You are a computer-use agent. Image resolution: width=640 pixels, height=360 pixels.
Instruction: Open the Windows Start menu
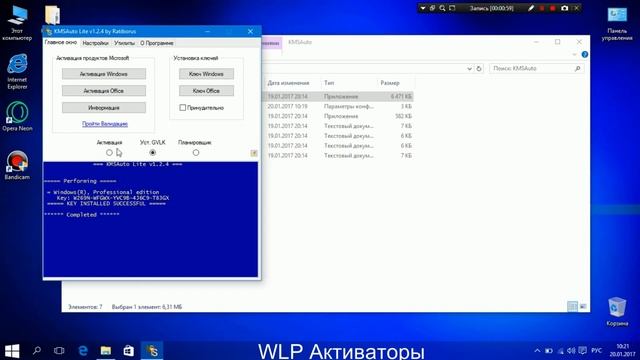[12, 351]
